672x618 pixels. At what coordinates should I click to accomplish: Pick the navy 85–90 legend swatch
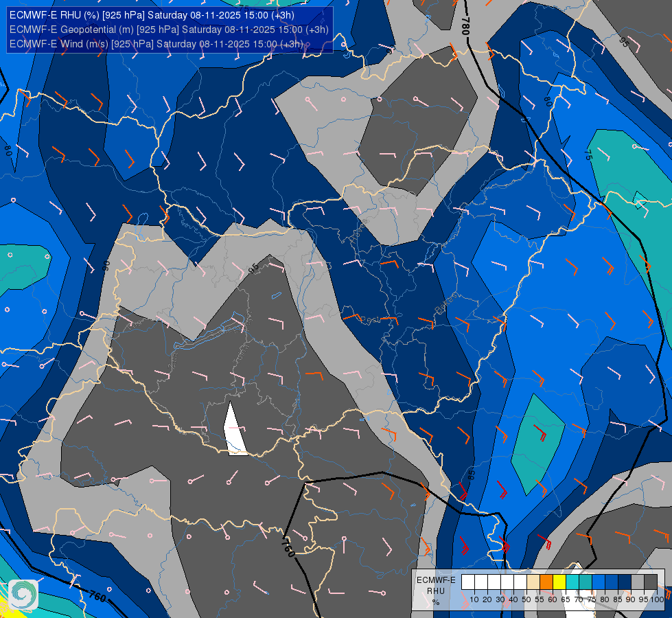pos(625,582)
